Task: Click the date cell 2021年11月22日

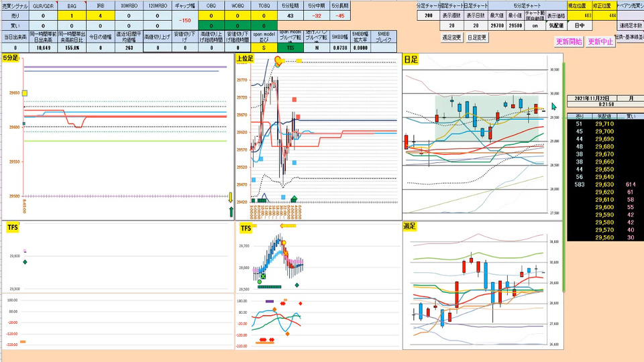Action: (x=592, y=99)
